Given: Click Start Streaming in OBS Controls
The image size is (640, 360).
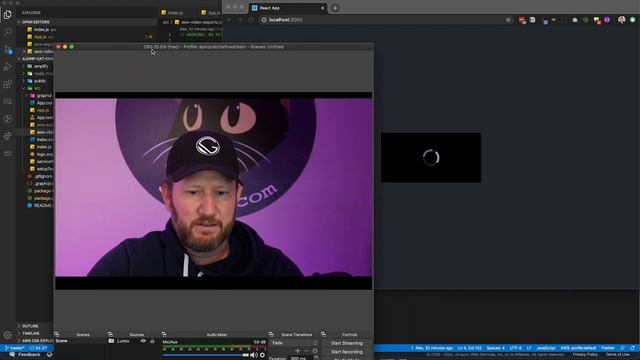Looking at the screenshot, I should point(347,343).
